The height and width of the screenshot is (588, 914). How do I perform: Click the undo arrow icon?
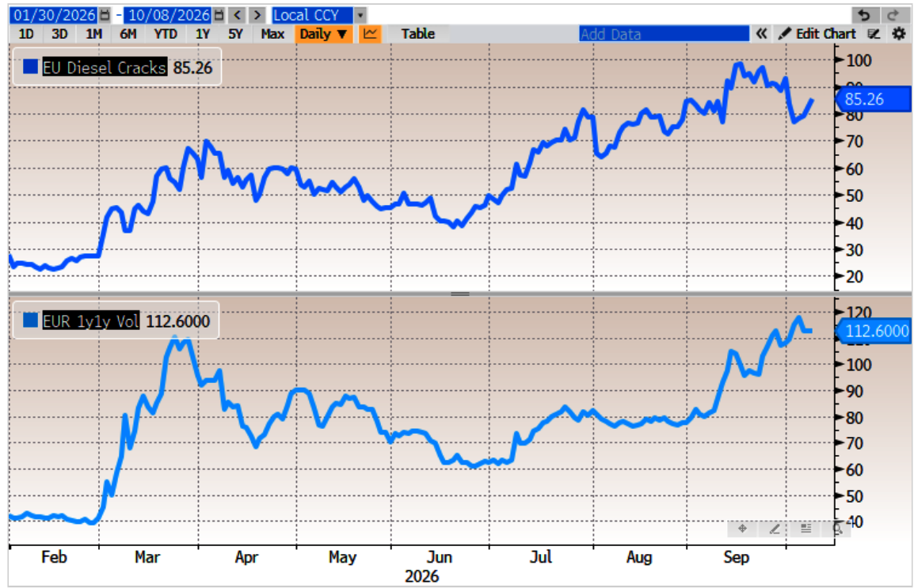click(865, 15)
